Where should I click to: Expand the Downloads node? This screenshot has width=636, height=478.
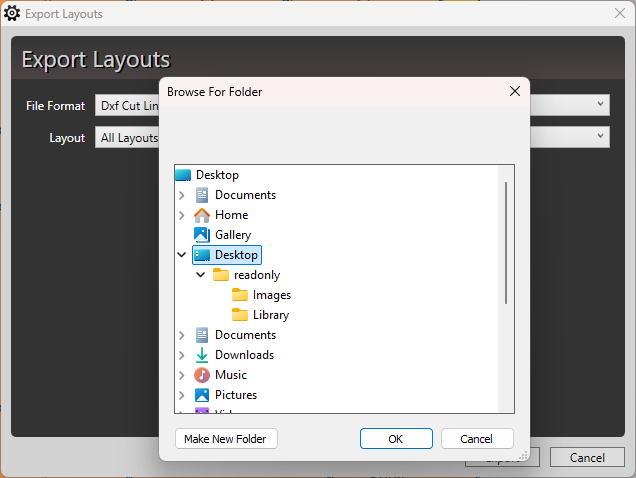(x=182, y=355)
